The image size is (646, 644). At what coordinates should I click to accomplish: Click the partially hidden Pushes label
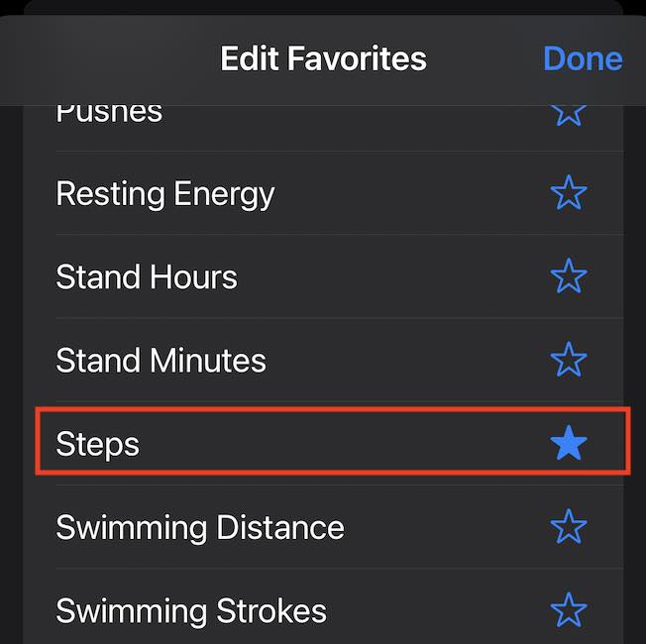pyautogui.click(x=109, y=113)
